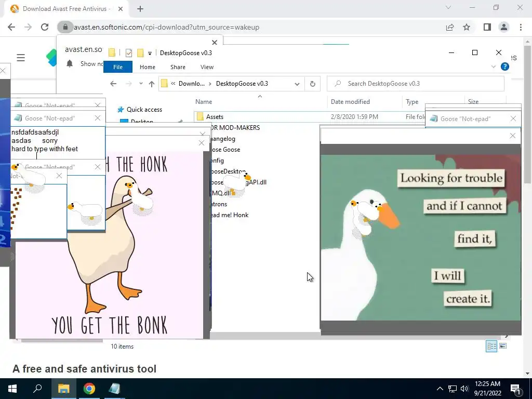Open the network icon in system tray
Screen dimensions: 532x399
point(453,389)
